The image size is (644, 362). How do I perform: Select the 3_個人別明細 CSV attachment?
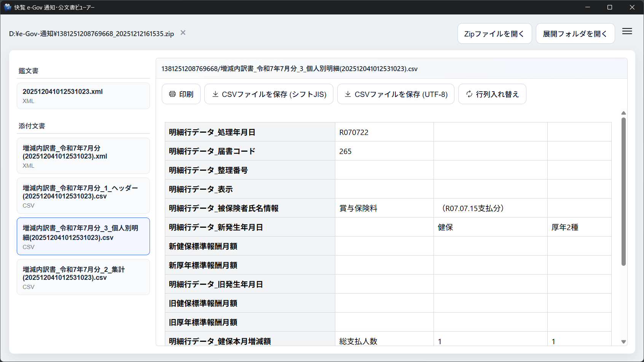[83, 237]
